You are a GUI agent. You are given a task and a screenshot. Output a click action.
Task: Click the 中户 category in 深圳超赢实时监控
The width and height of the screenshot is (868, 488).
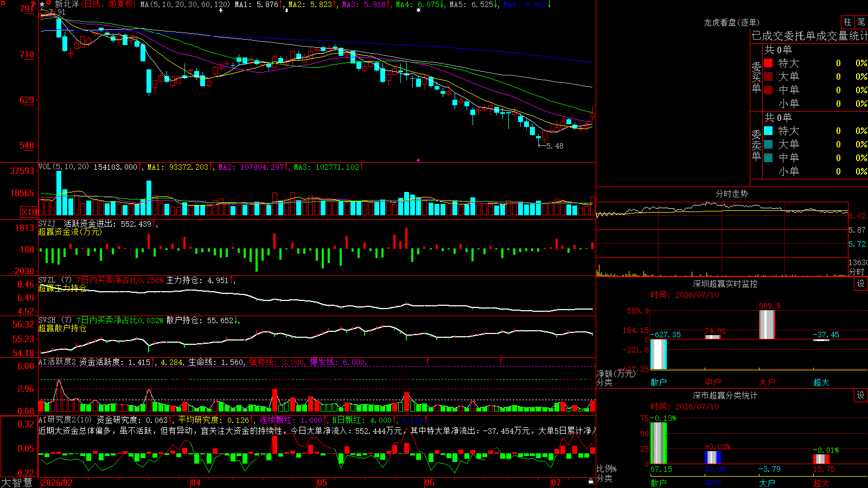(713, 382)
